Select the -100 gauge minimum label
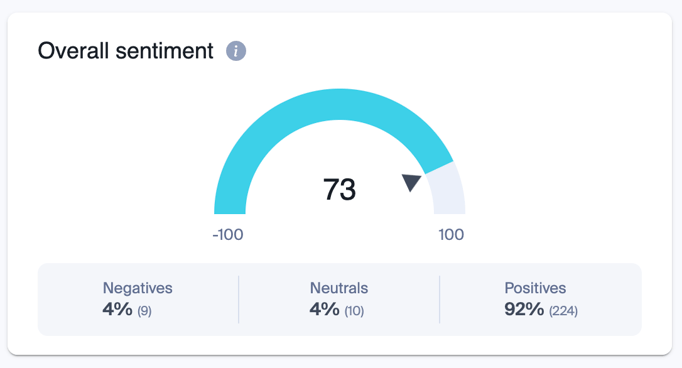 click(x=228, y=235)
